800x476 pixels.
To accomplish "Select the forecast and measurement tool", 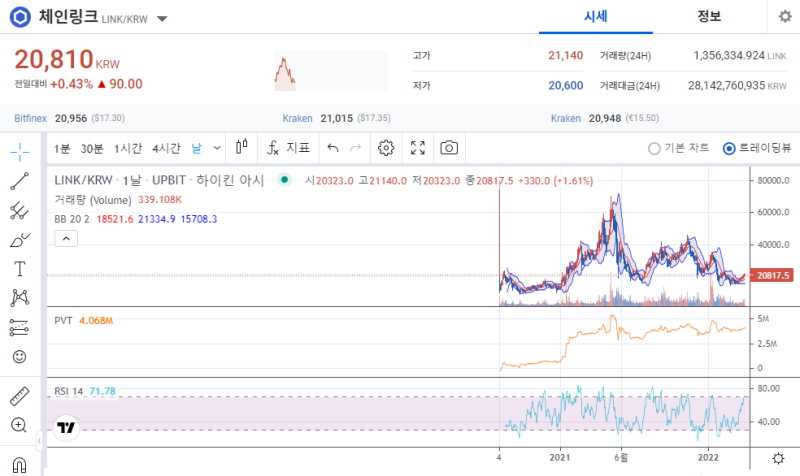I will (19, 328).
